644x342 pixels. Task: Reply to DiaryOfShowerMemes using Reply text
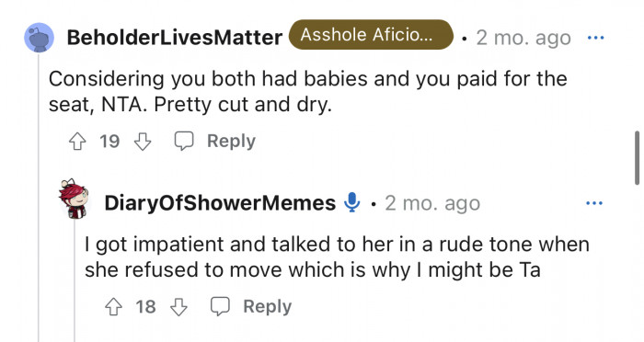(268, 307)
